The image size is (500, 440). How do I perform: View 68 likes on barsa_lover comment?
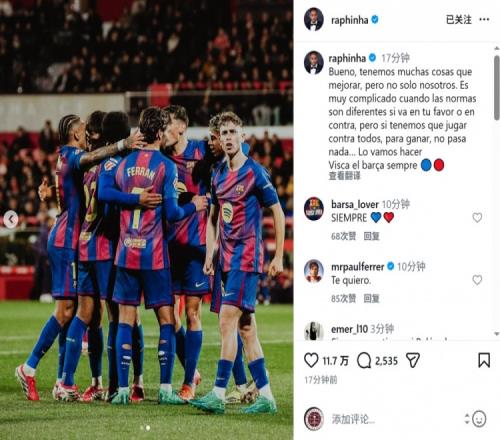click(343, 236)
